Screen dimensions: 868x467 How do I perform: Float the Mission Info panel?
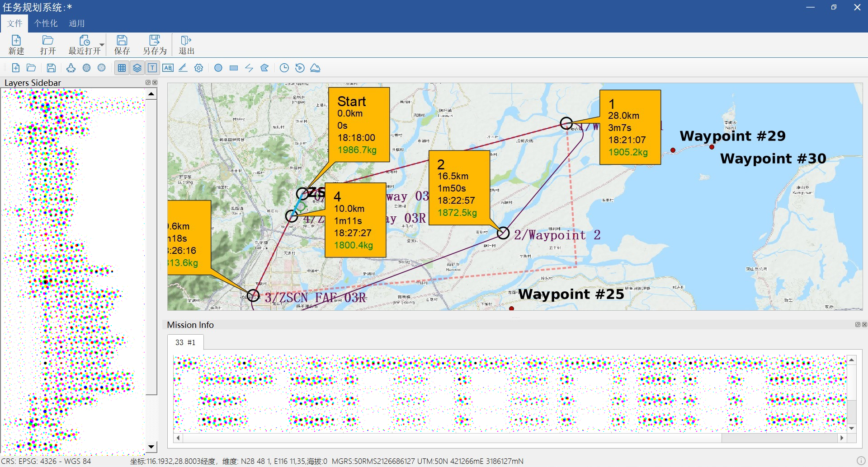[858, 324]
